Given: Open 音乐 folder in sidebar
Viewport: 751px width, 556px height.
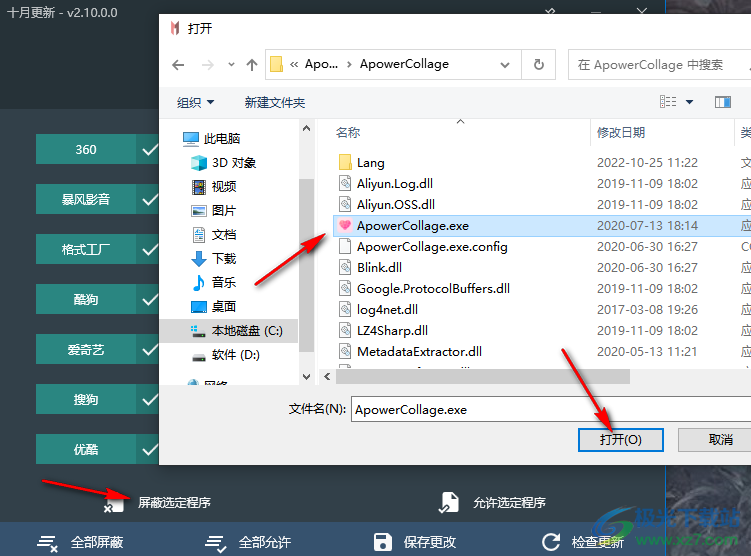Looking at the screenshot, I should click(214, 283).
